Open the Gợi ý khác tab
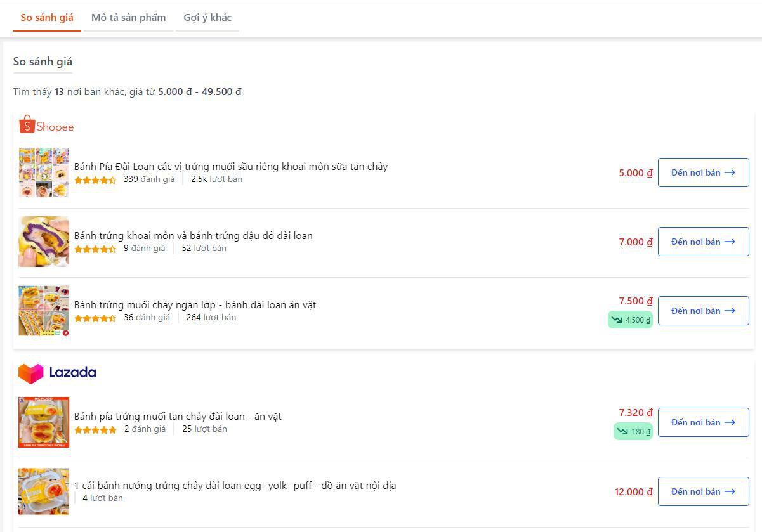Viewport: 762px width, 532px height. tap(207, 18)
